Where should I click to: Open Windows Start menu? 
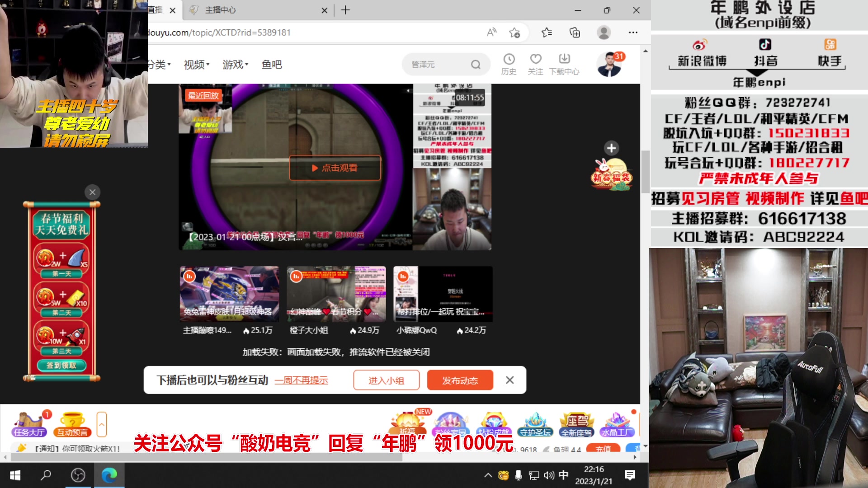pyautogui.click(x=15, y=475)
